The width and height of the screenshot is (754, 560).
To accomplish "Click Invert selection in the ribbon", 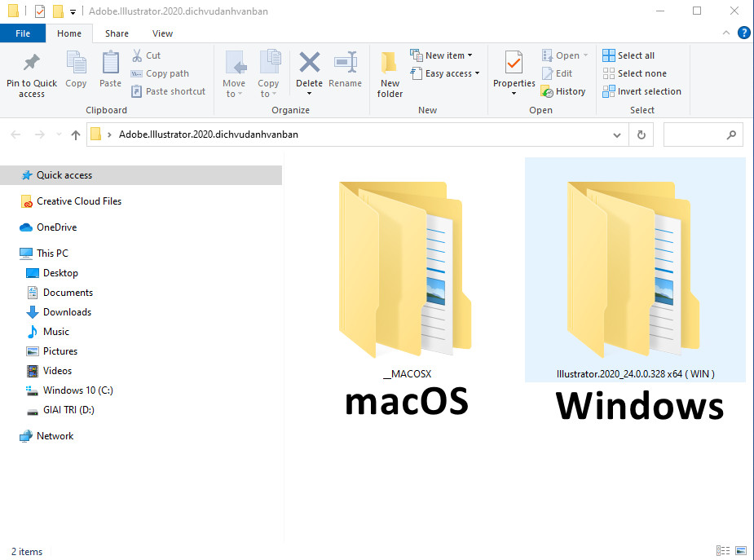I will pos(642,91).
